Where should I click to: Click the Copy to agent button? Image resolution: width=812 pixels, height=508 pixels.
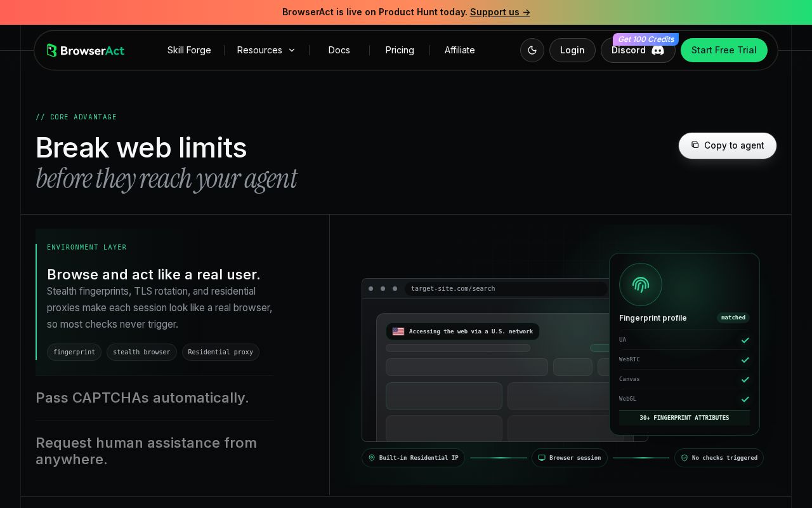coord(728,145)
